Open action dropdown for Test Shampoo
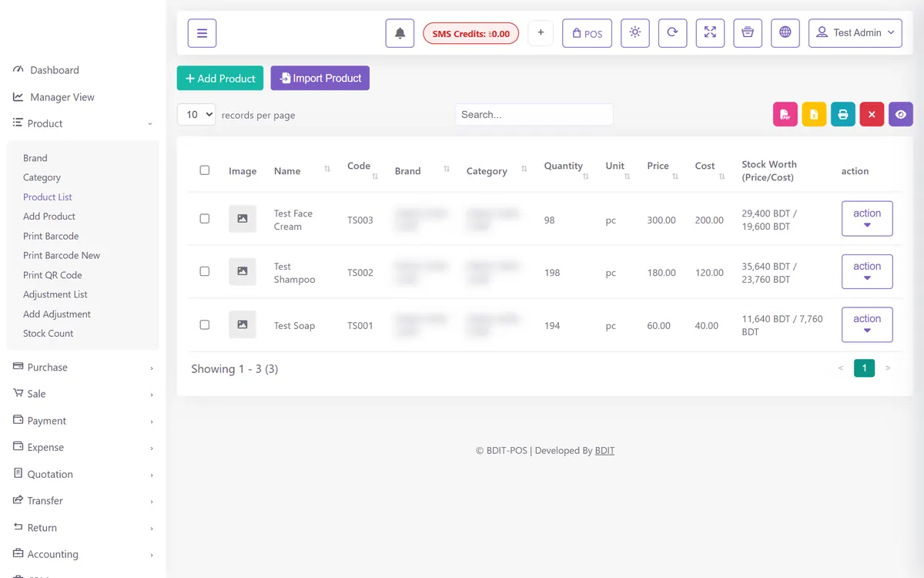924x578 pixels. point(867,271)
